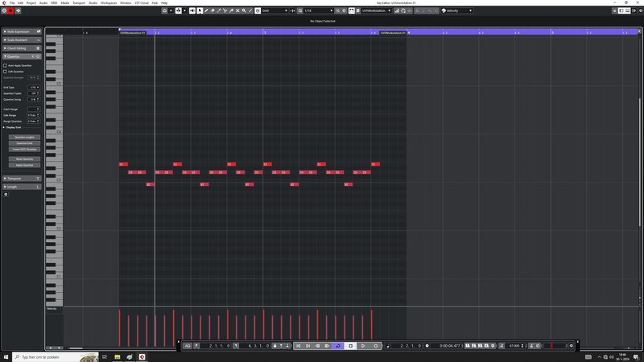Expand Display Grid disclosure triangle

coord(4,127)
